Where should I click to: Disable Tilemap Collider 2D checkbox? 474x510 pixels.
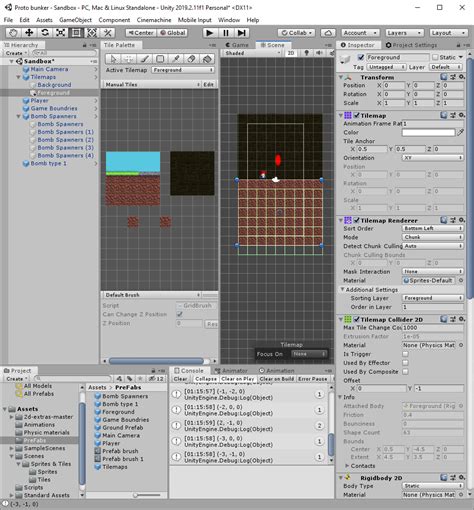click(357, 319)
